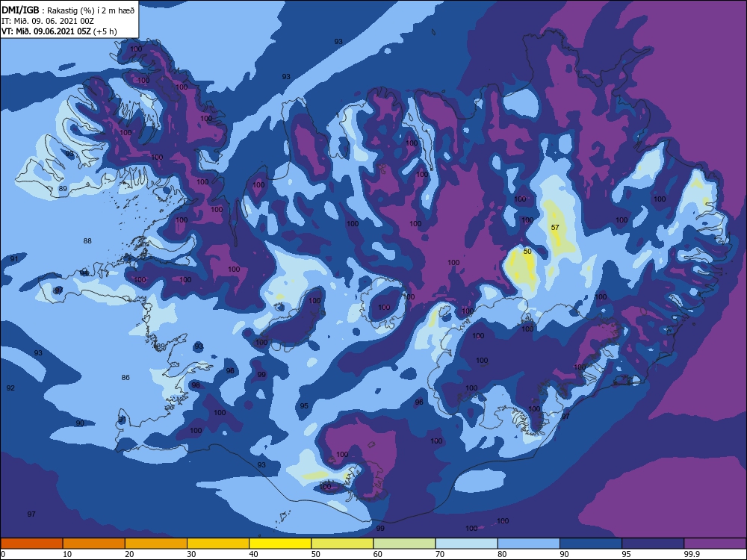Click the "86" humidity value on the map
The image size is (747, 560).
tap(125, 377)
